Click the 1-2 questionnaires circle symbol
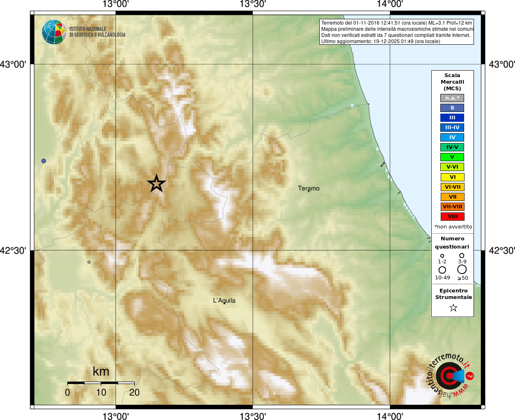 [442, 256]
